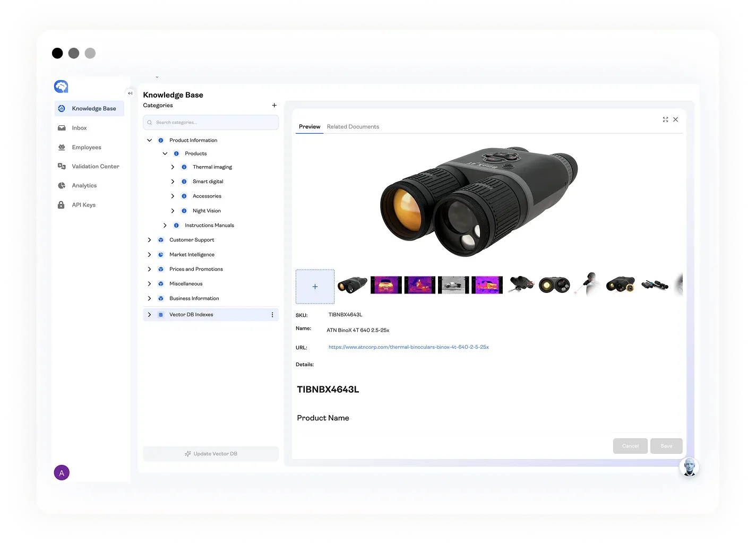
Task: Click Update Vector DB button
Action: click(x=211, y=454)
